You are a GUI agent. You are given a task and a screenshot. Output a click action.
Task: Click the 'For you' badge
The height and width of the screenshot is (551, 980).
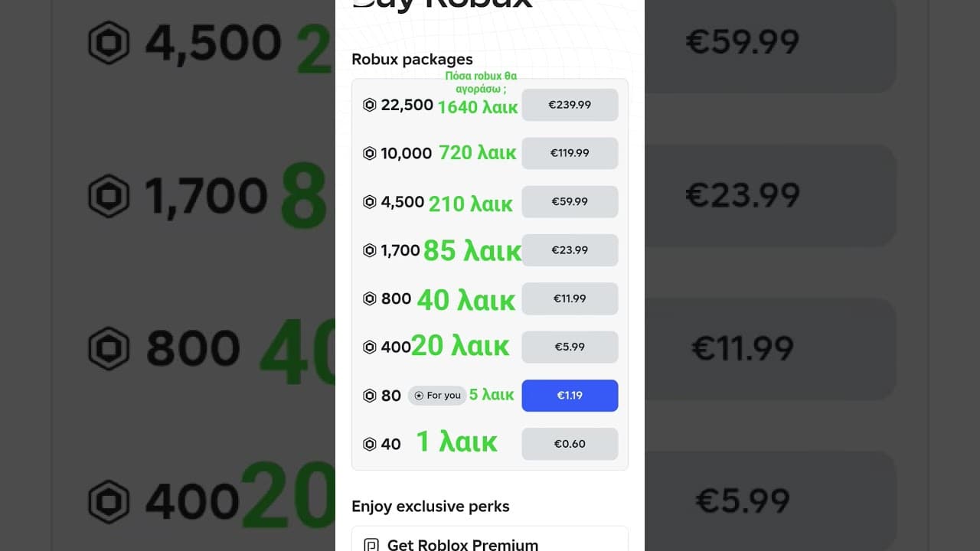[x=437, y=396]
